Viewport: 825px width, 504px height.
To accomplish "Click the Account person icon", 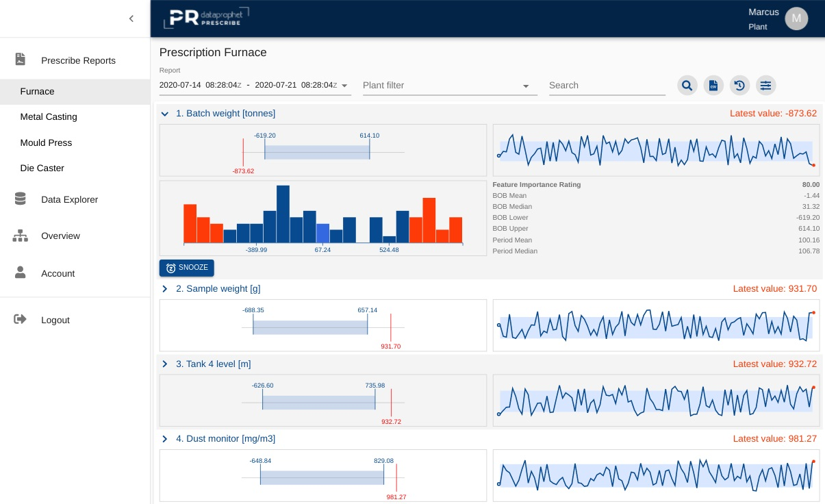I will (21, 273).
